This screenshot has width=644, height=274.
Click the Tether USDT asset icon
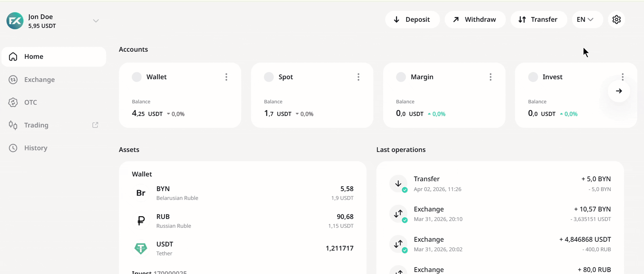click(x=141, y=248)
